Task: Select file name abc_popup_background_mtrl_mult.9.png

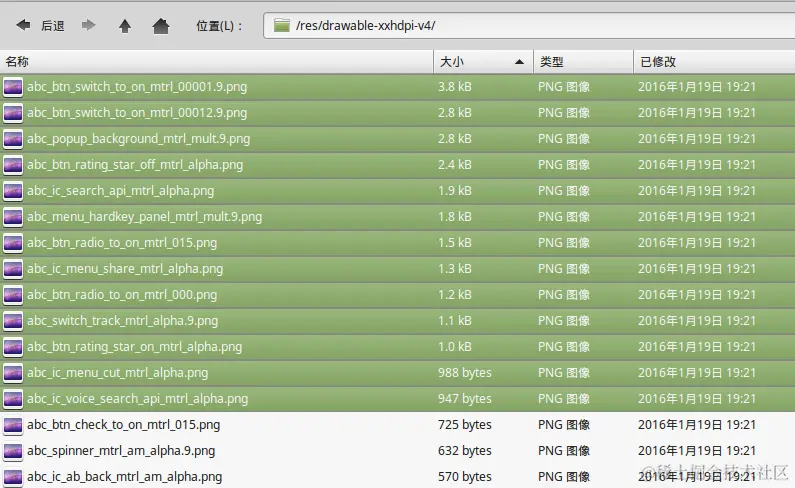Action: pyautogui.click(x=138, y=139)
